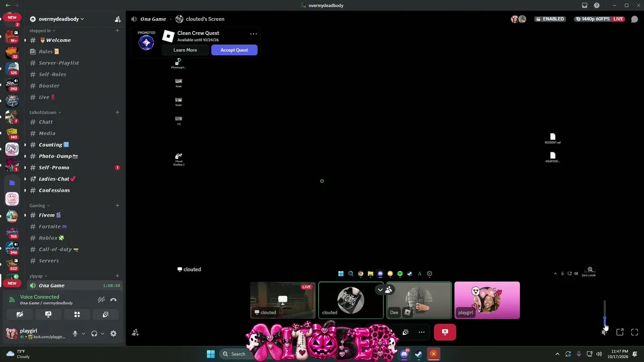Add a channel to the yipyap category
This screenshot has width=644, height=362.
pos(117,276)
